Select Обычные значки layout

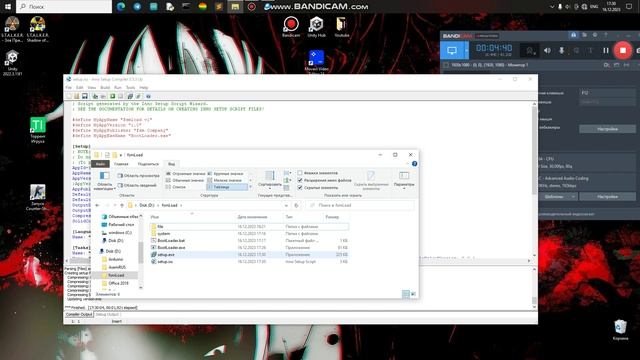point(185,180)
